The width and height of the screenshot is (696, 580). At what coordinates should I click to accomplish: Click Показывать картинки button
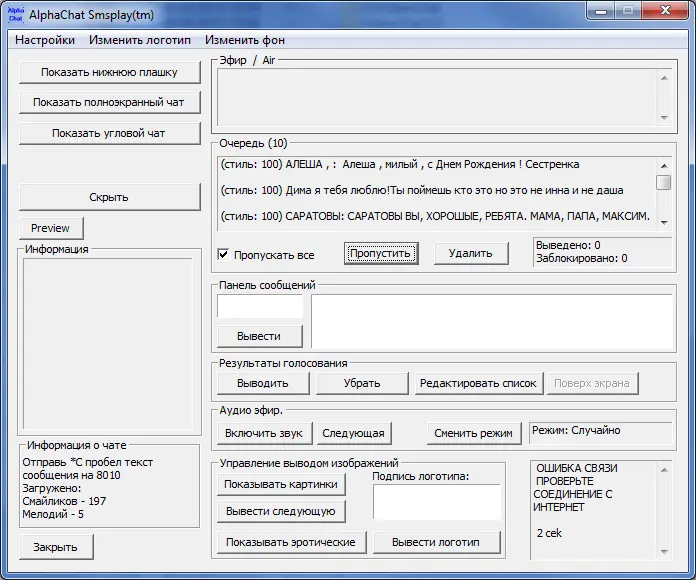tap(281, 484)
